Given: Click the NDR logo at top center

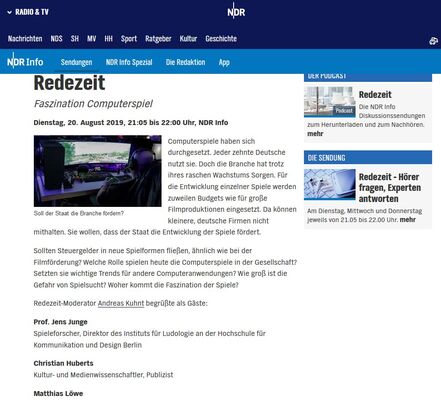Looking at the screenshot, I should [236, 11].
